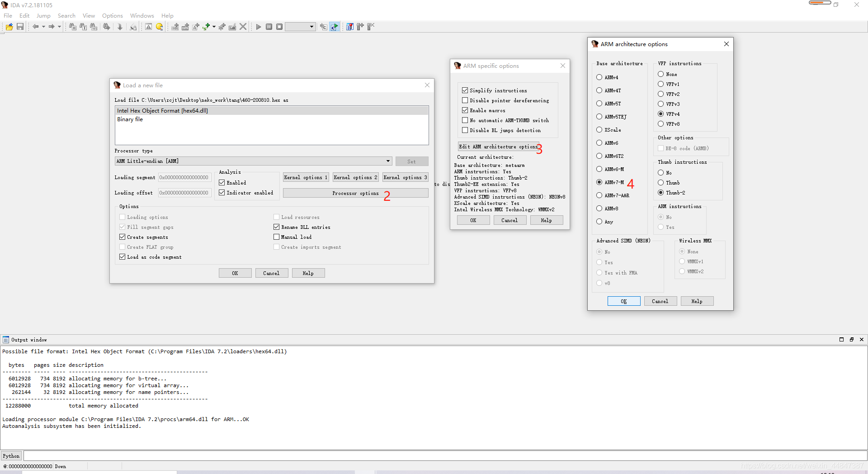Screen dimensions: 868x474
Task: Select the ARMv8 base architecture radio
Action: [599, 209]
